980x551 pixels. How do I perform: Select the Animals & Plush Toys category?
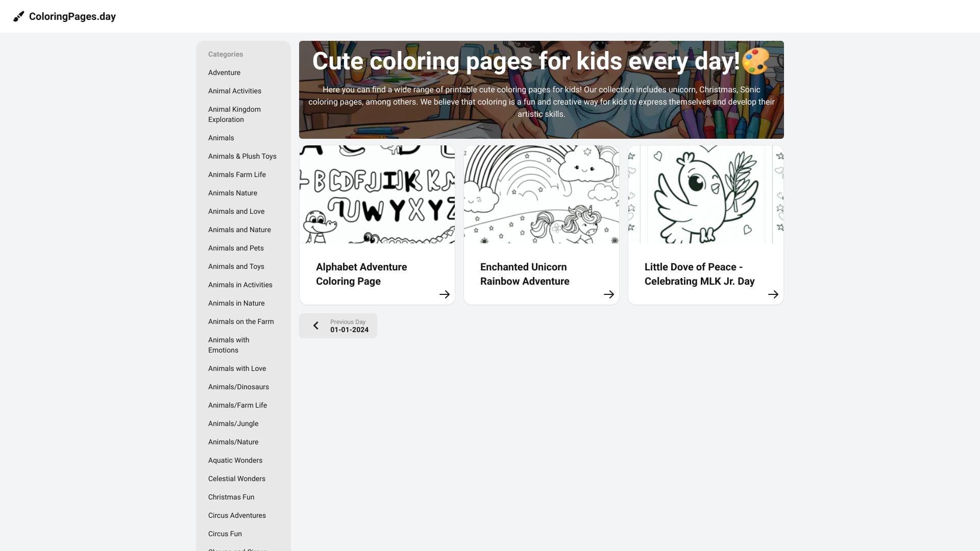242,156
